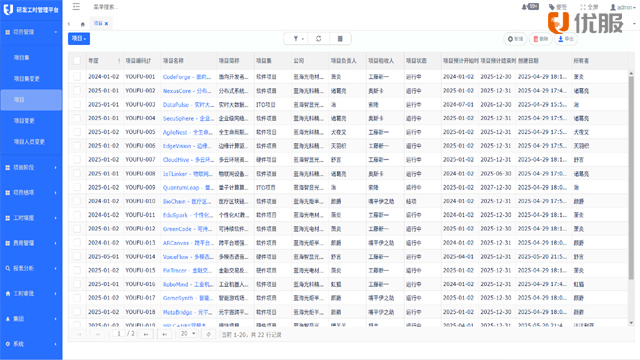Check the row YOUFU-017
640x360 pixels.
[77, 298]
